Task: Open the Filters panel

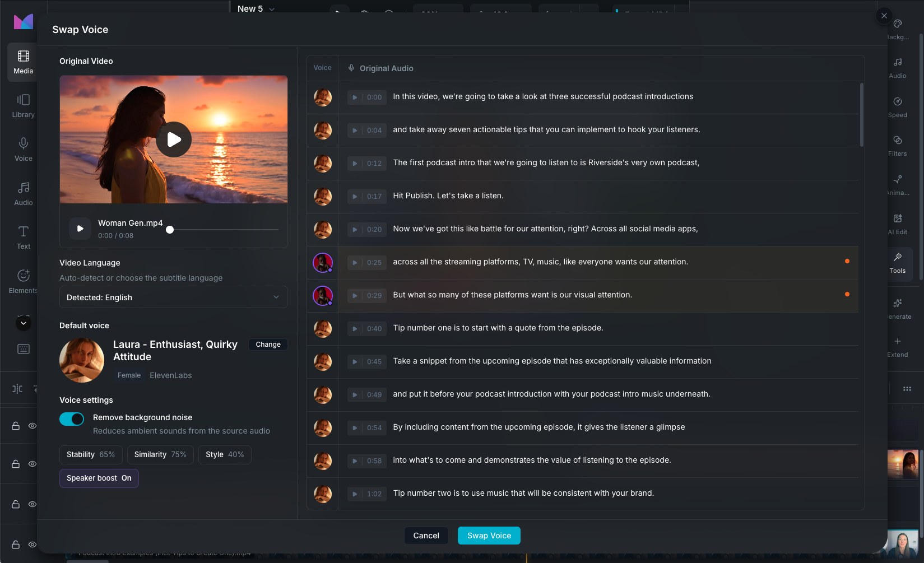Action: click(897, 146)
